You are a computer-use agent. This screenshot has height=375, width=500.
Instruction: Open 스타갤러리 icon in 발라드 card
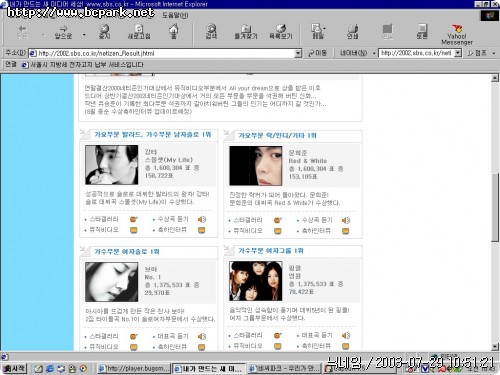click(x=134, y=219)
